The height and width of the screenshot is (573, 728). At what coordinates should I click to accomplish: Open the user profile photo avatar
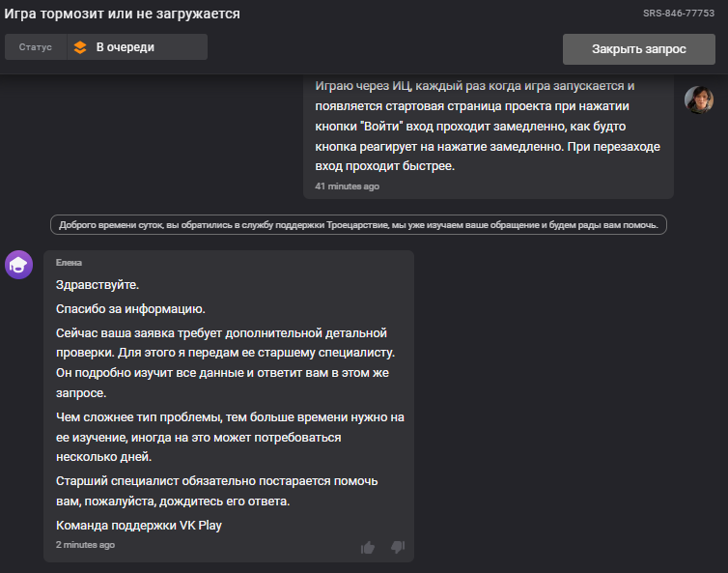[699, 100]
